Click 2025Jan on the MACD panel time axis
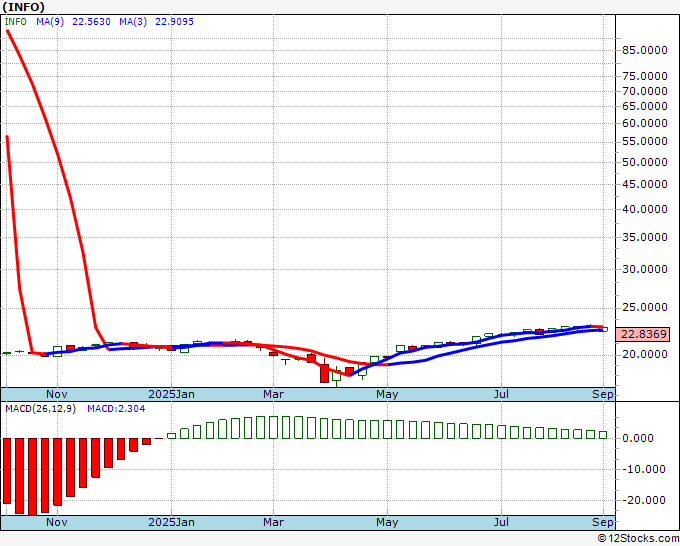 click(171, 522)
